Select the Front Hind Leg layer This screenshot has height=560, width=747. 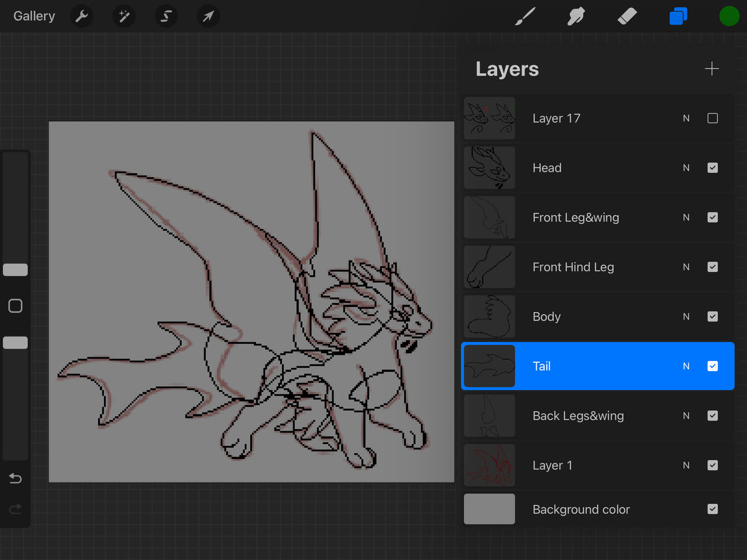[573, 267]
